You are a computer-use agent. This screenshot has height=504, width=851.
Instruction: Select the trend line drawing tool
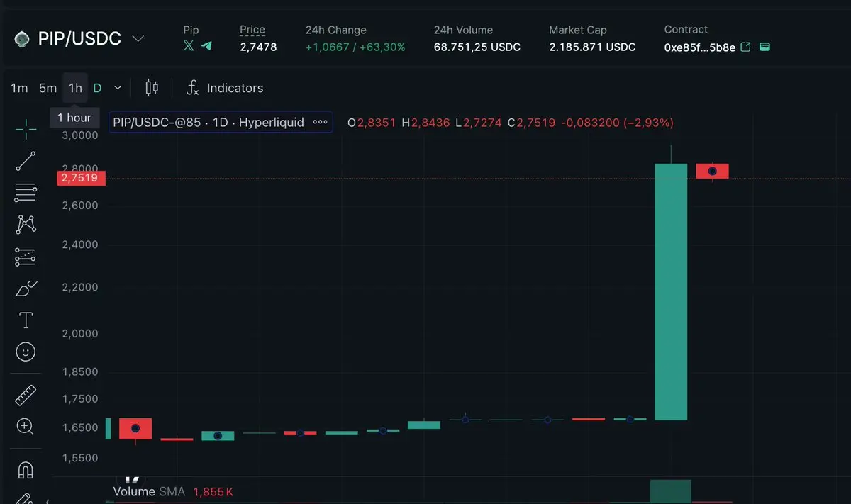[x=26, y=161]
